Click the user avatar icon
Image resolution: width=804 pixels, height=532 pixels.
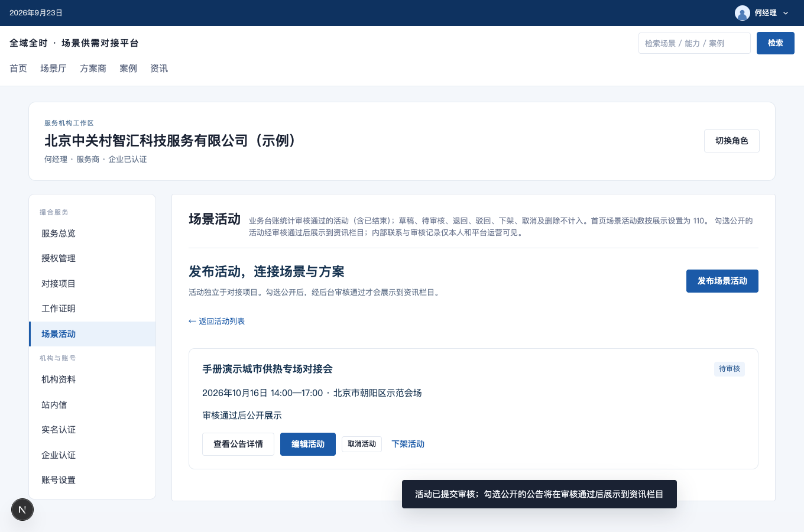(742, 13)
